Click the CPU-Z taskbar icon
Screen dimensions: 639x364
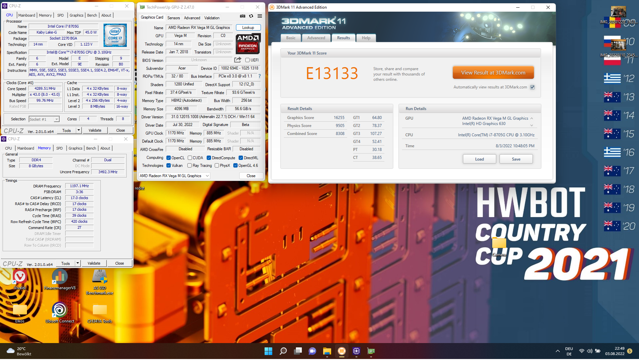[356, 351]
